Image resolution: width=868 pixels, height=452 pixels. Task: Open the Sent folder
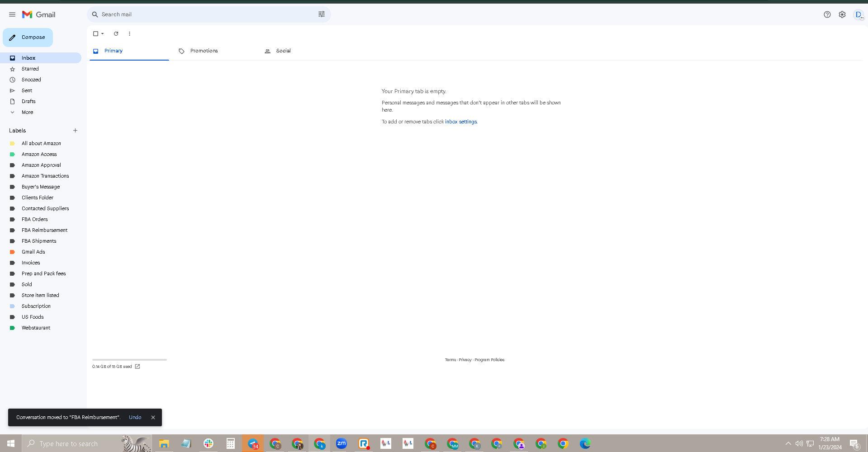click(41, 90)
